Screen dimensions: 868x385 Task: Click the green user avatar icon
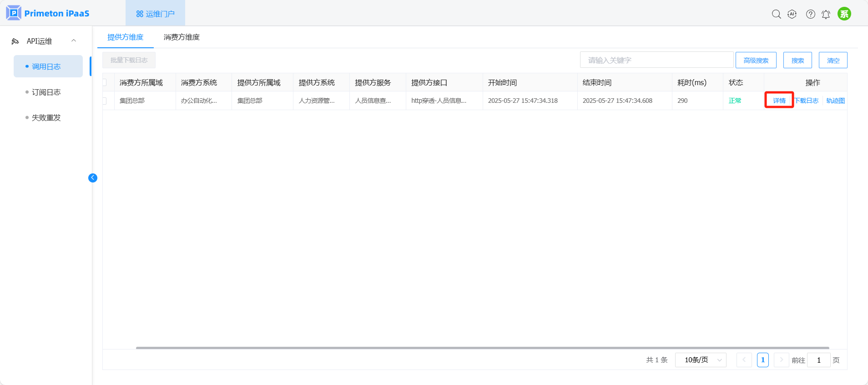tap(844, 14)
